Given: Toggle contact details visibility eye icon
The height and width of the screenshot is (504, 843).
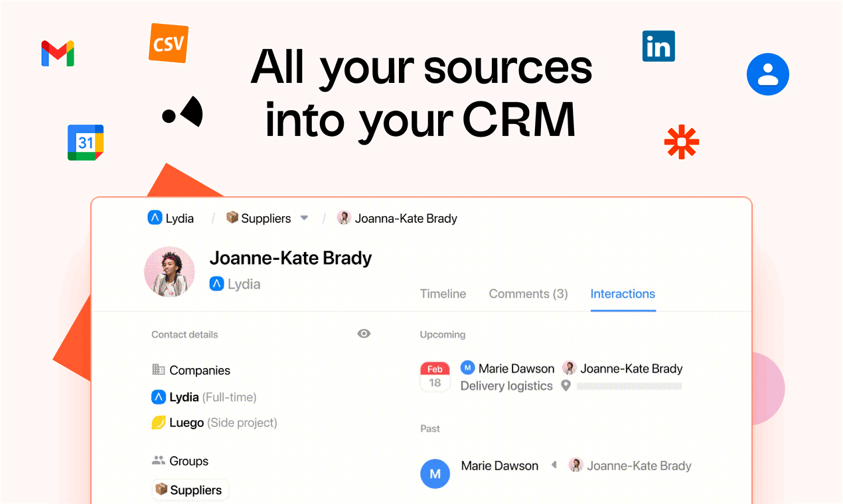Looking at the screenshot, I should click(364, 334).
